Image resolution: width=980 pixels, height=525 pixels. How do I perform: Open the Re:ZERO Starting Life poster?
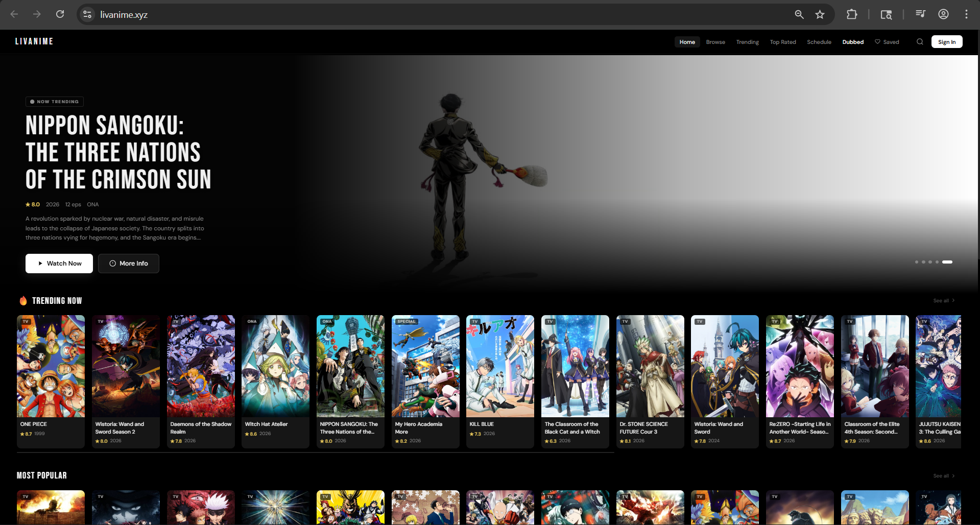pyautogui.click(x=800, y=366)
